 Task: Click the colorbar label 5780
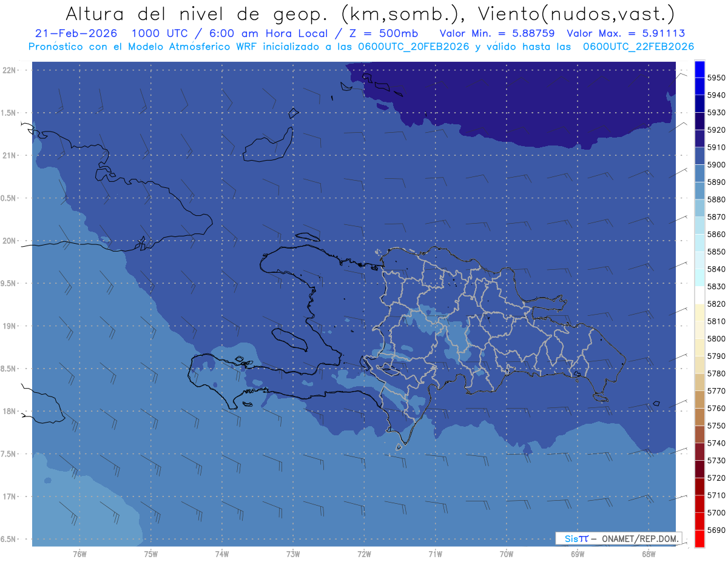(716, 373)
